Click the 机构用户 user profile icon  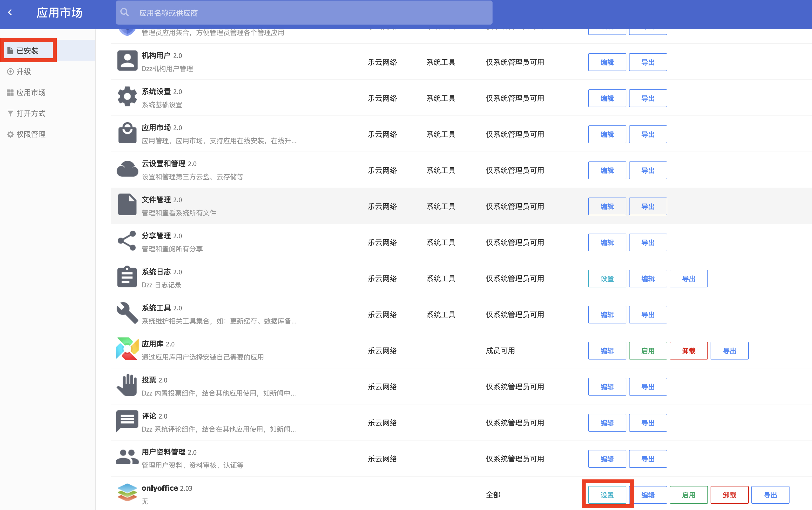coord(127,61)
